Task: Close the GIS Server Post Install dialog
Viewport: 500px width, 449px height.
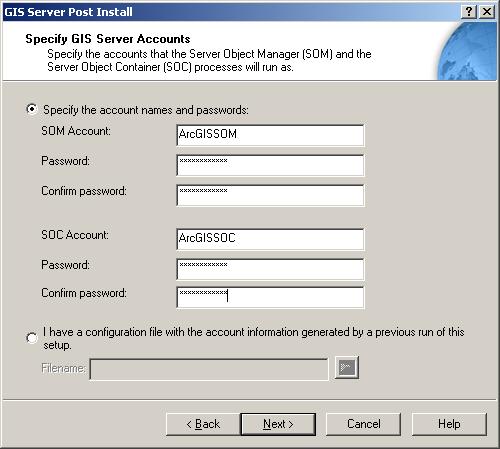Action: (487, 12)
